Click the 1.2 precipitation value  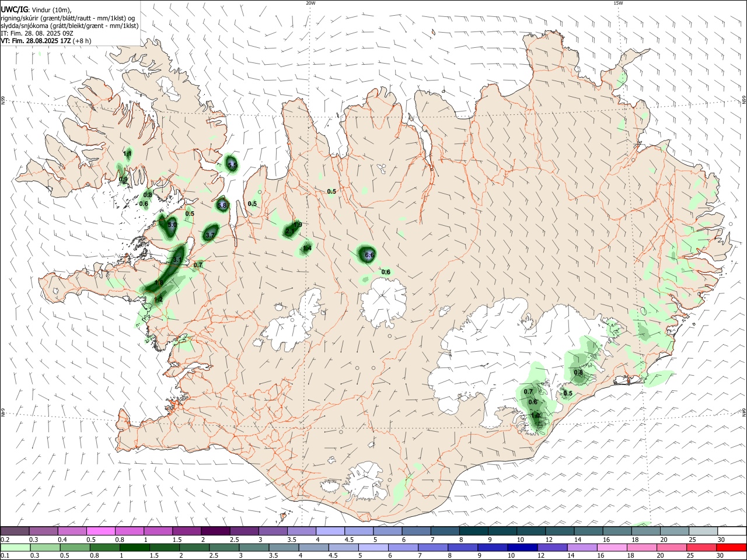[x=158, y=300]
